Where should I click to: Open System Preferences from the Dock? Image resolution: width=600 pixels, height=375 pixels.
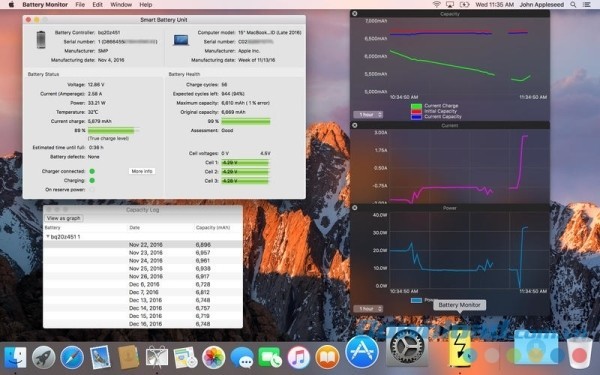coord(407,346)
